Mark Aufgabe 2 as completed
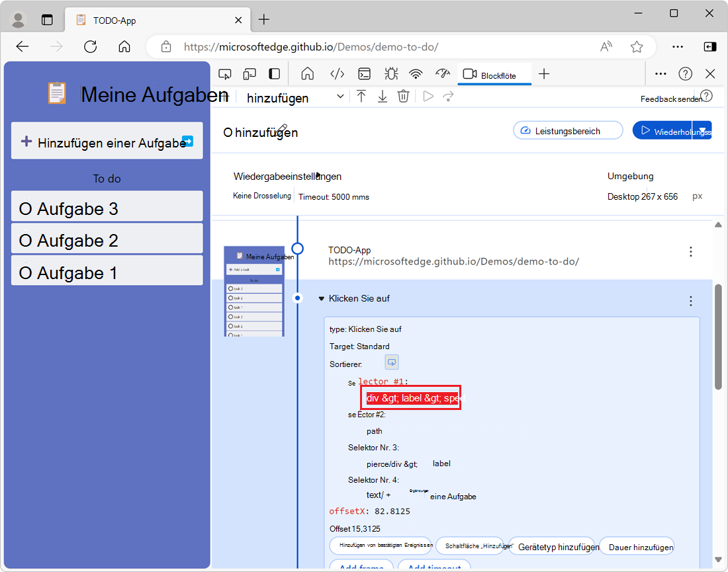728x572 pixels. (26, 241)
